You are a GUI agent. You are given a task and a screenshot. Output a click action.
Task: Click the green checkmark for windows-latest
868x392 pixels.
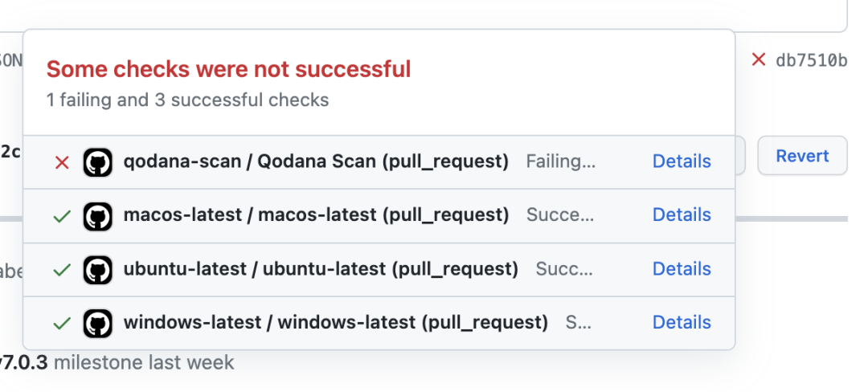pyautogui.click(x=62, y=323)
